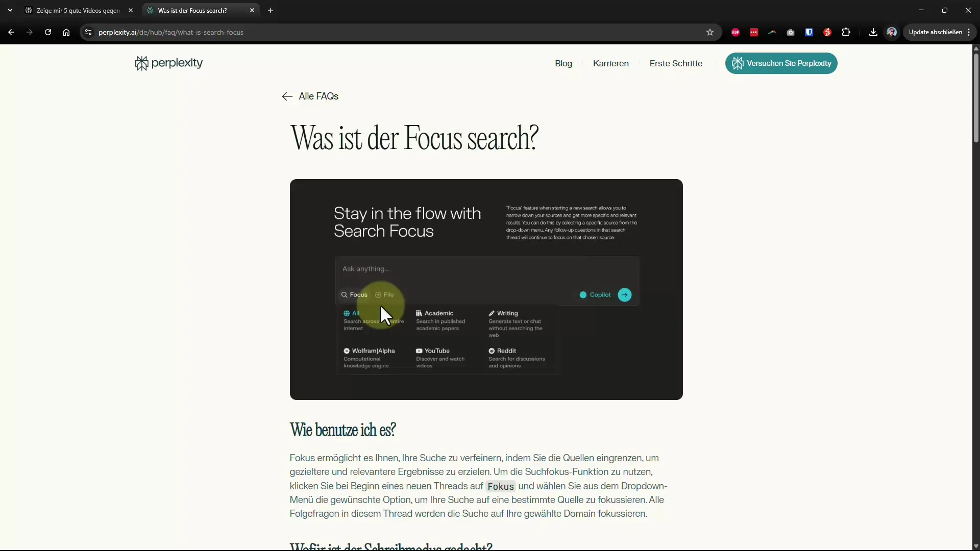This screenshot has height=551, width=980.
Task: Click the Academic focus option in preview
Action: 440,320
